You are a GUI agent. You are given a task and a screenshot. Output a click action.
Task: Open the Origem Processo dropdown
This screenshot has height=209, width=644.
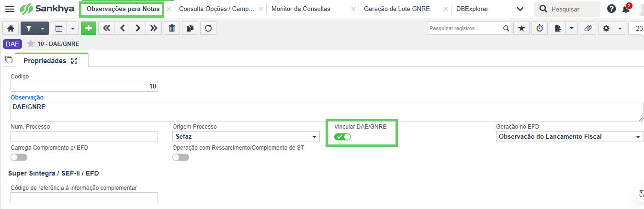pos(246,137)
